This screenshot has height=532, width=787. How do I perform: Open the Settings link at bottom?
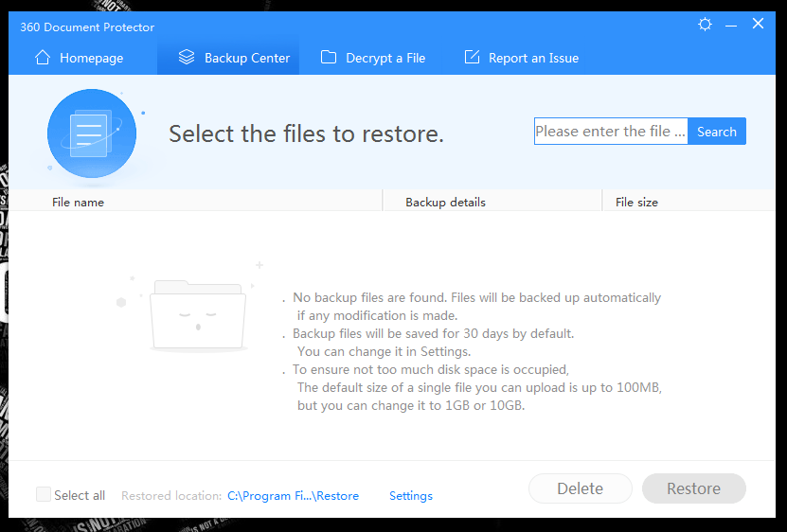click(411, 496)
